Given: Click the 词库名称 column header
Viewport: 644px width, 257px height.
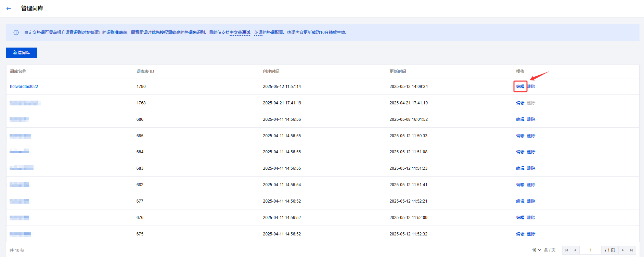Looking at the screenshot, I should (18, 72).
